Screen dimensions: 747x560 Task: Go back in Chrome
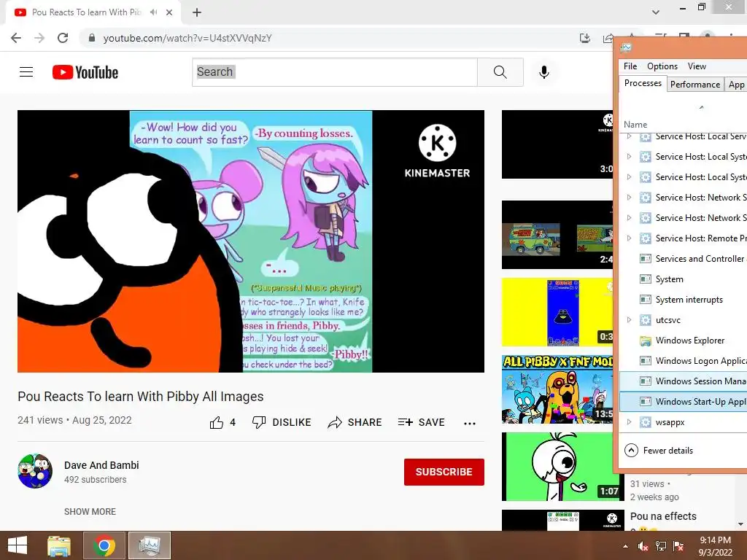[16, 38]
